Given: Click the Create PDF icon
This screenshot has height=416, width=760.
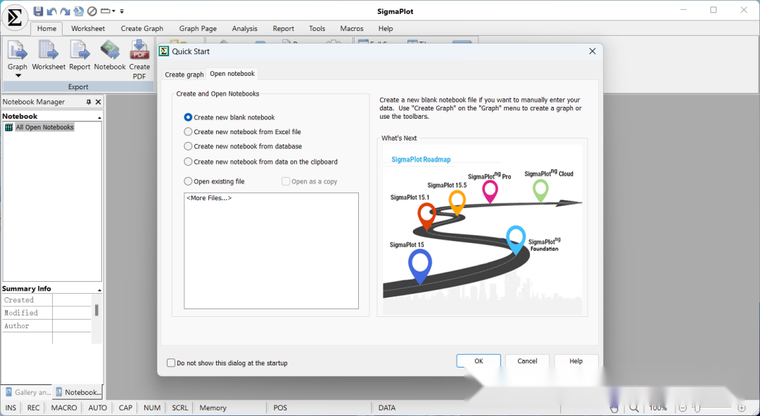Looking at the screenshot, I should [x=139, y=50].
